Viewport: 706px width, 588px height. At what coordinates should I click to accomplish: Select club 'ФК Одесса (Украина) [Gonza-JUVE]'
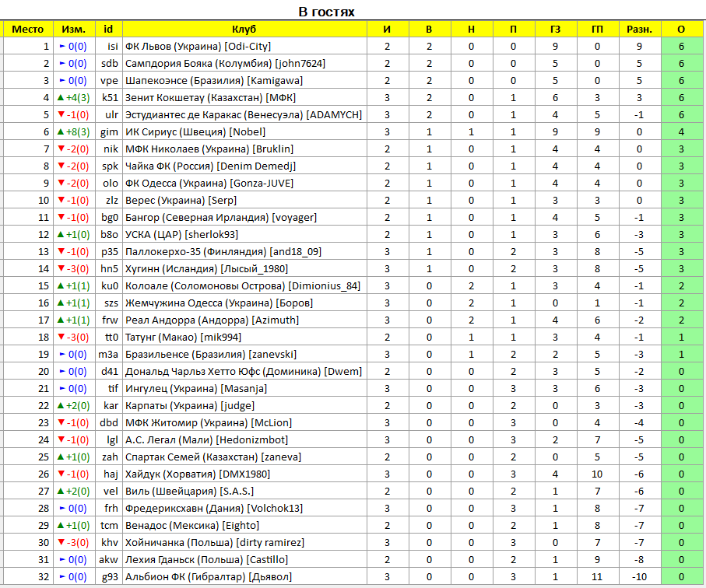pos(209,183)
